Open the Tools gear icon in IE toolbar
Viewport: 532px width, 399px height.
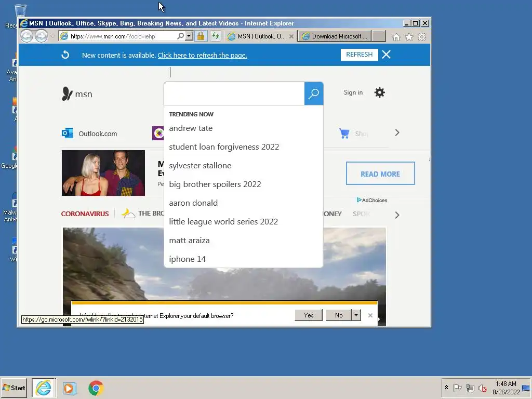click(422, 37)
